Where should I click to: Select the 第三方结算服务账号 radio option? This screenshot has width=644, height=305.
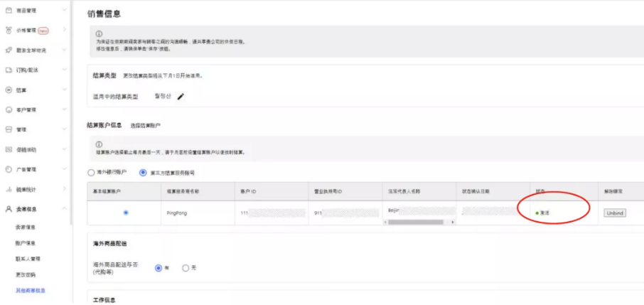[144, 172]
